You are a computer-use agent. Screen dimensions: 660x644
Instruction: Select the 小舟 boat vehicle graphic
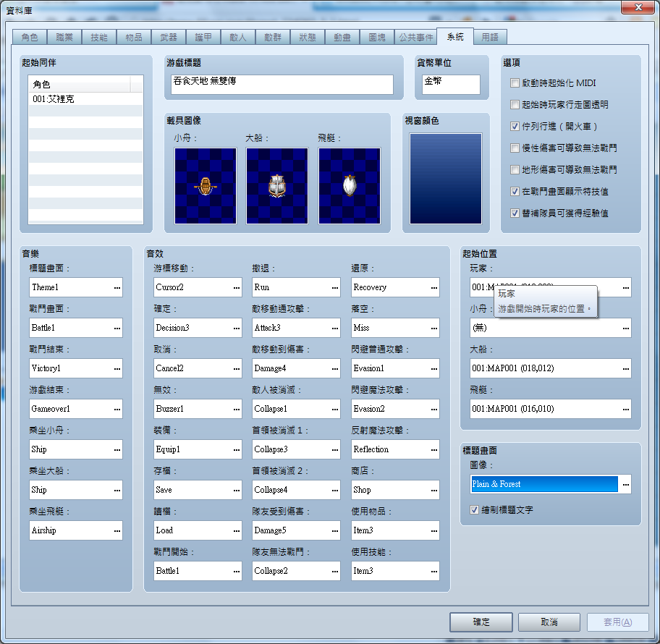[x=206, y=186]
